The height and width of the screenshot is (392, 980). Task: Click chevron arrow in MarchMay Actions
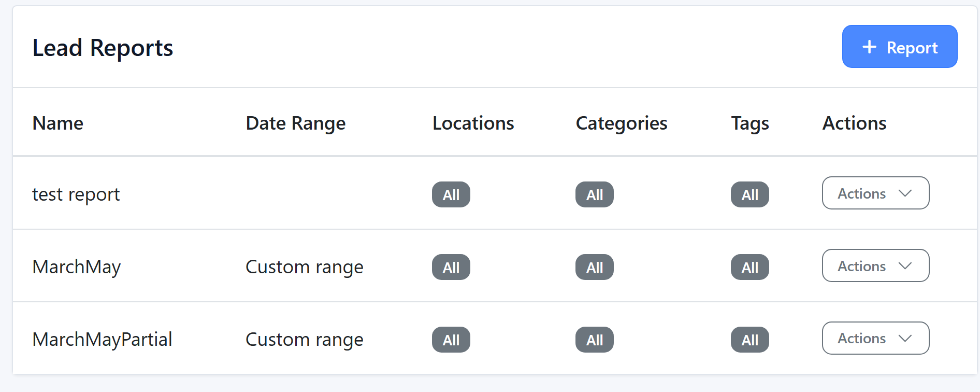pos(905,266)
